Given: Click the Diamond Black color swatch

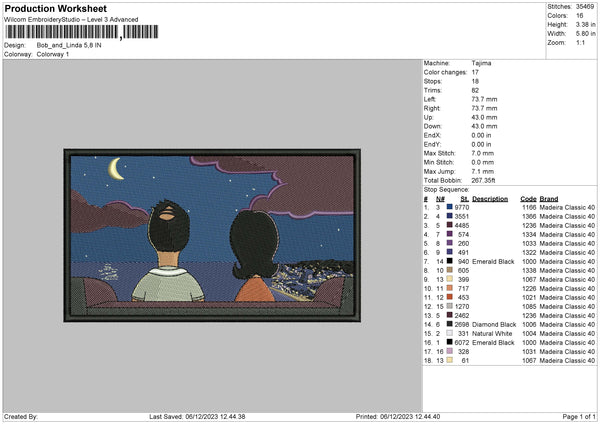Looking at the screenshot, I should [x=449, y=324].
